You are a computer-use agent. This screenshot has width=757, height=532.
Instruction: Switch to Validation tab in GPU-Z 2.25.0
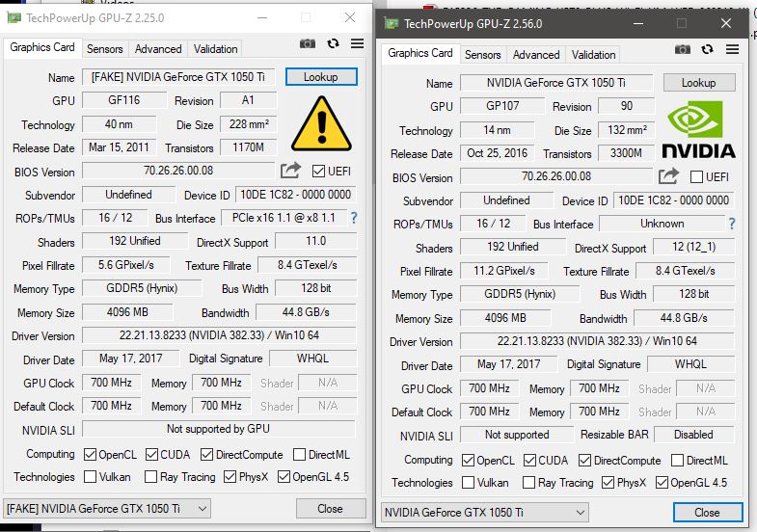(x=215, y=49)
